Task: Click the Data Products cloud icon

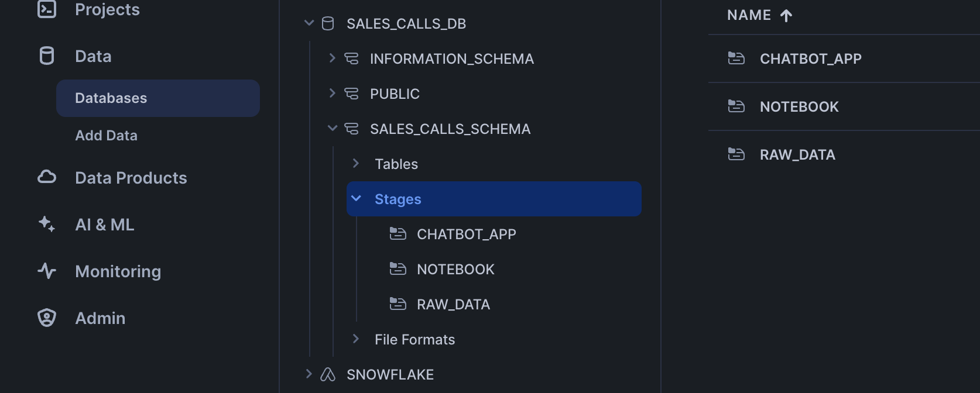Action: 47,177
